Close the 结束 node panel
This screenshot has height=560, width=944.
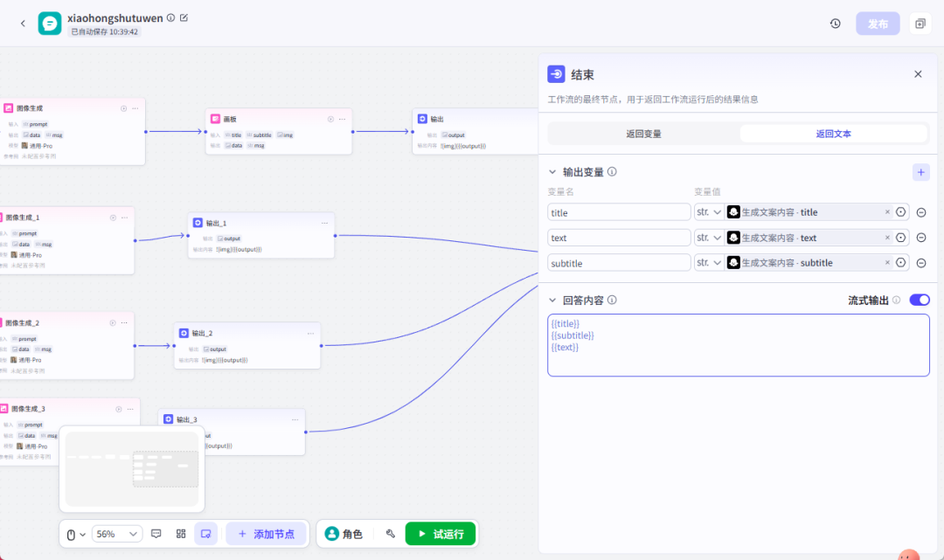918,74
